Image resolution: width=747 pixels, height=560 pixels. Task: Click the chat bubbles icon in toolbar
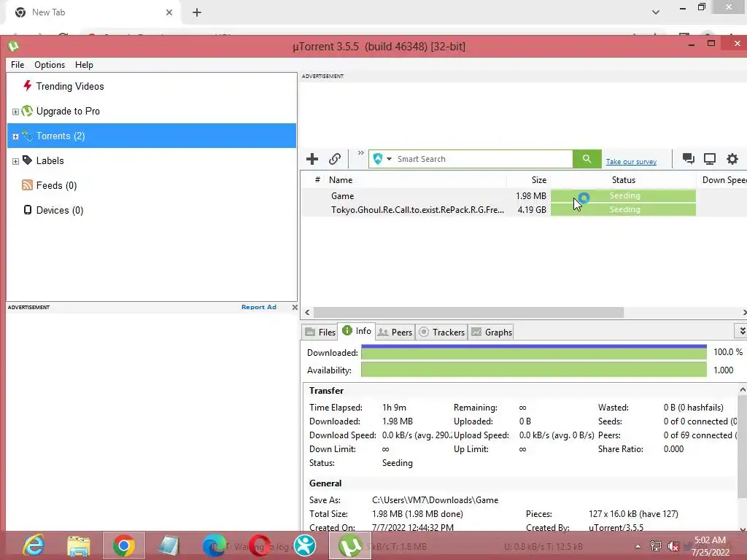point(689,158)
